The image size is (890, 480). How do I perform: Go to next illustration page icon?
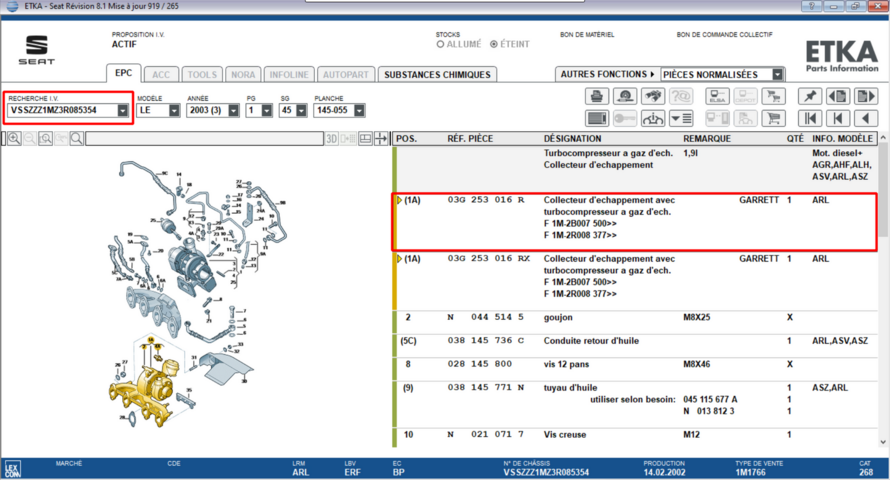point(866,96)
